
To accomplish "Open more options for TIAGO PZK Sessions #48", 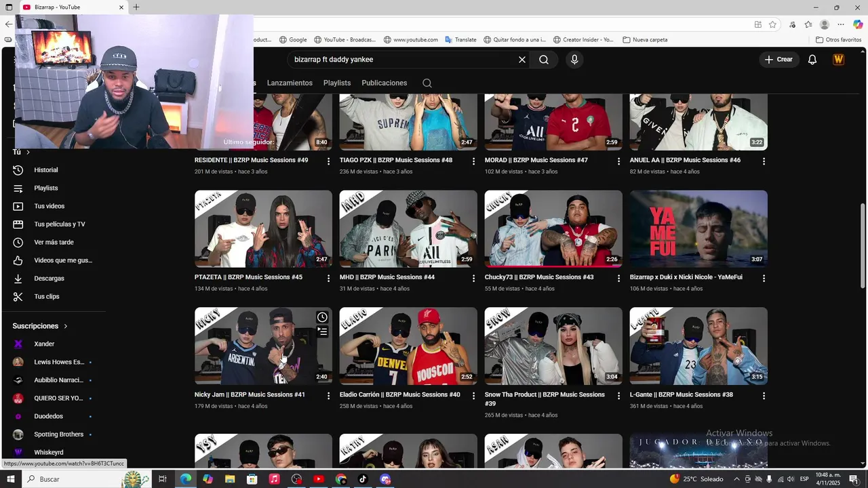I will point(474,161).
